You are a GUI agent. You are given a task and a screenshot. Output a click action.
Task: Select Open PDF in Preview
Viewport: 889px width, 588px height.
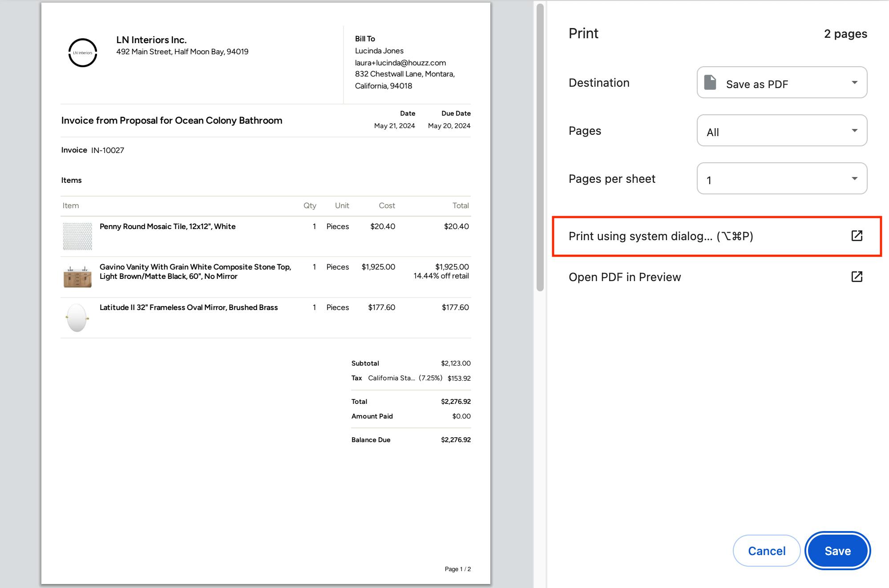click(x=625, y=277)
